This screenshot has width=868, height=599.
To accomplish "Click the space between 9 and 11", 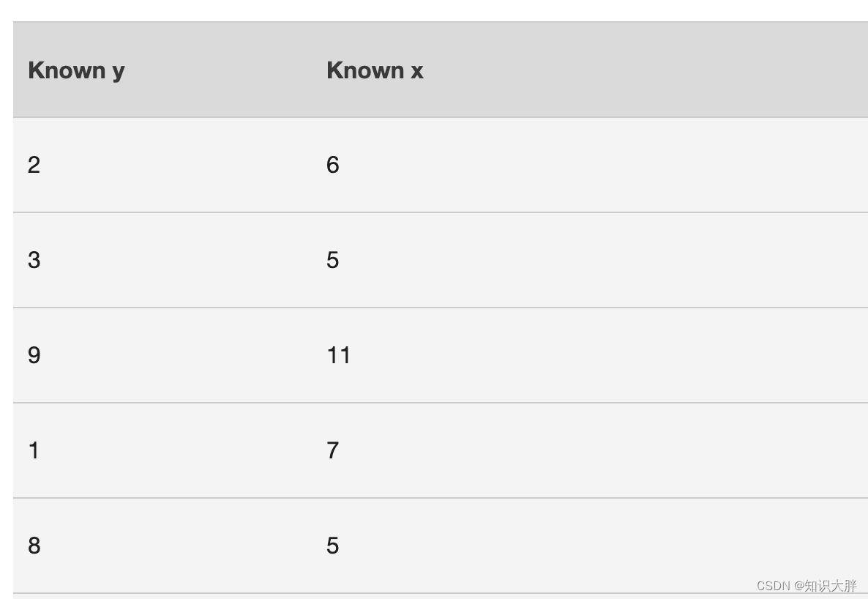I will pos(183,355).
